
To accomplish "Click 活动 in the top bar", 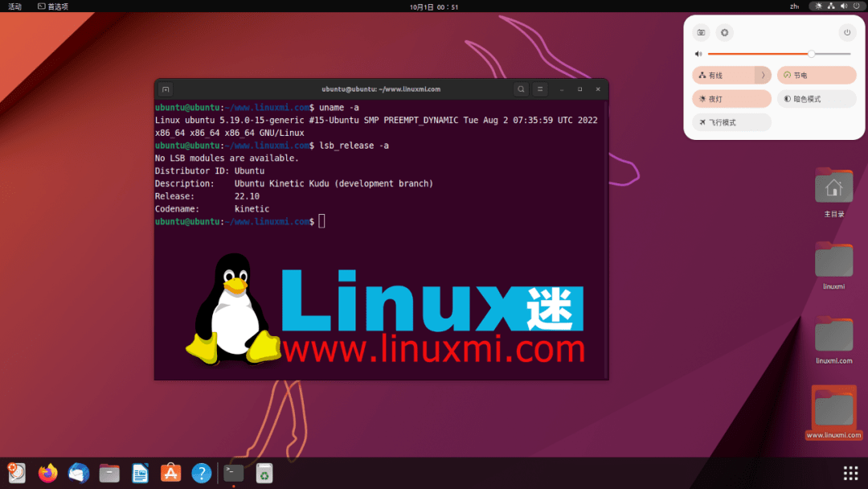I will click(x=15, y=6).
